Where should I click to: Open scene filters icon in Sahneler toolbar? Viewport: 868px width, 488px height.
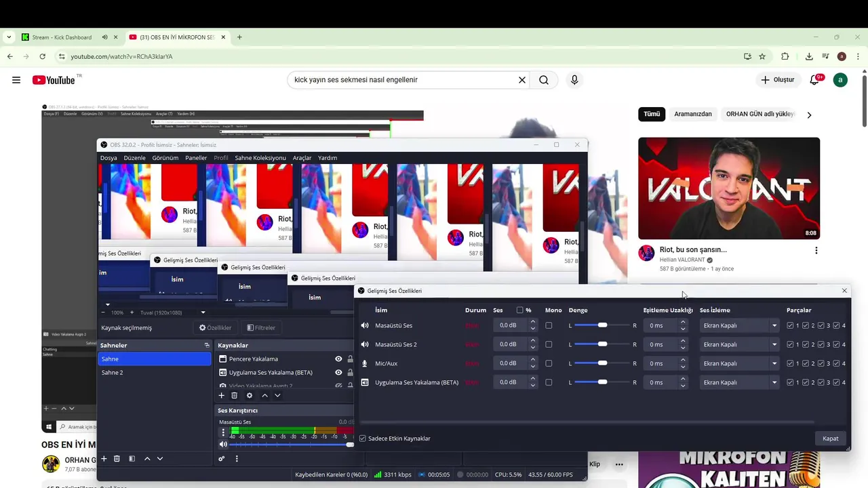pyautogui.click(x=132, y=459)
